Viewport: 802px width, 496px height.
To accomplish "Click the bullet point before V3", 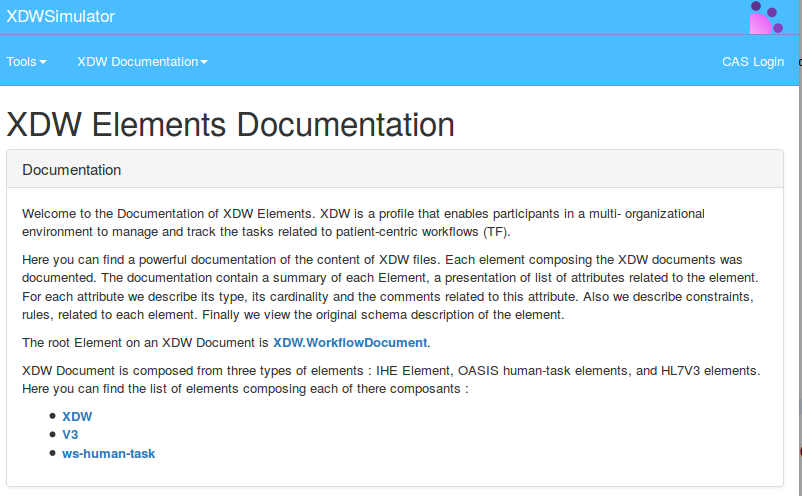I will (52, 435).
